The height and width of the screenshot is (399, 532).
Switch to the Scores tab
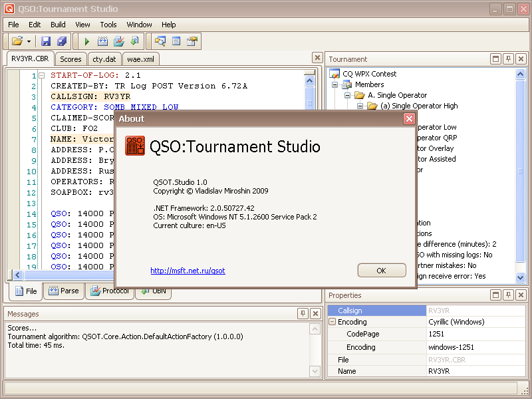click(70, 59)
